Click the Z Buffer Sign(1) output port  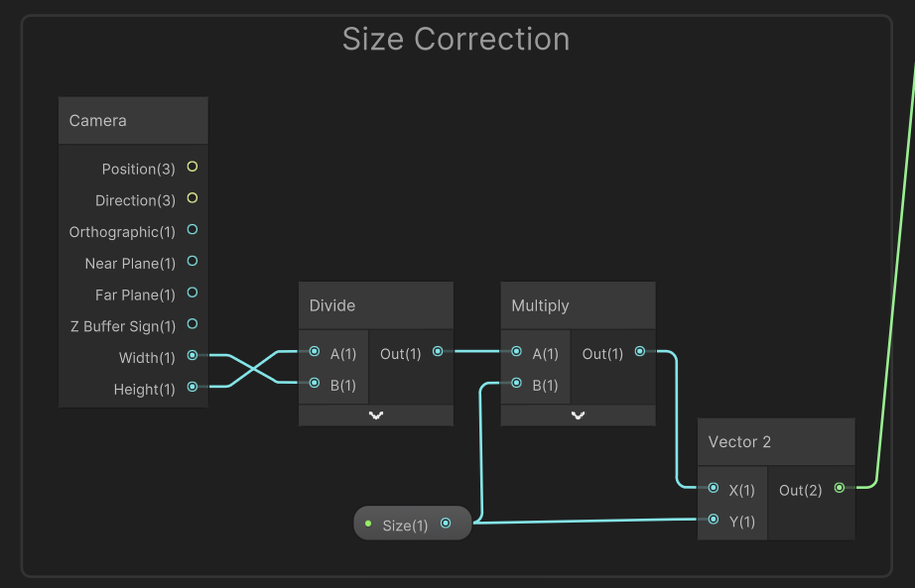click(193, 324)
